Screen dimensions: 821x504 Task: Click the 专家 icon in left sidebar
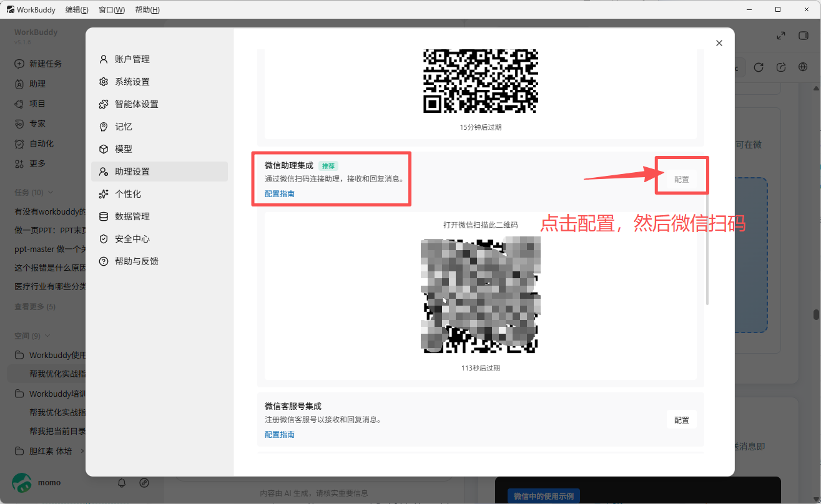(19, 124)
